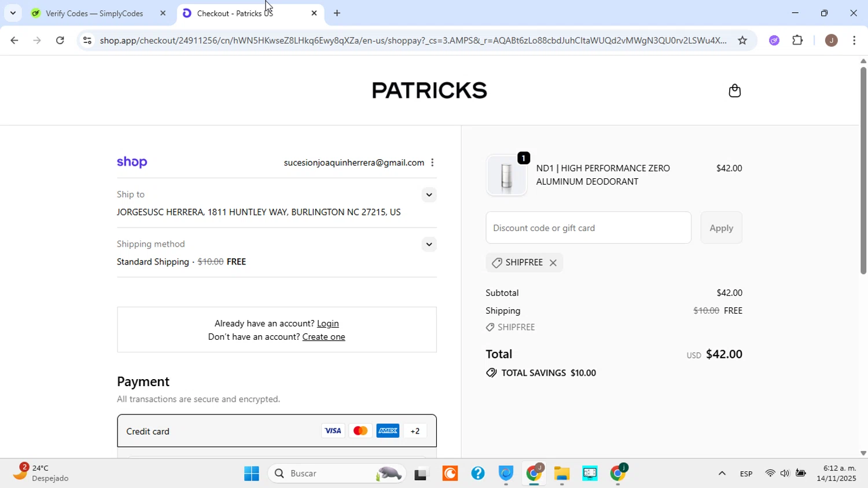This screenshot has height=488, width=868.
Task: Remove the SHIPFREE discount code
Action: click(x=553, y=263)
